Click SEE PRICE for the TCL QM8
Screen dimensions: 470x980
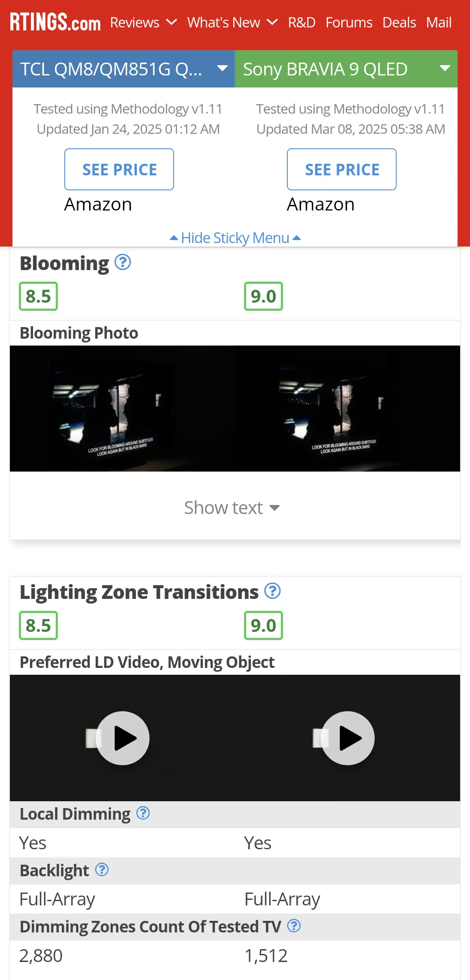119,169
